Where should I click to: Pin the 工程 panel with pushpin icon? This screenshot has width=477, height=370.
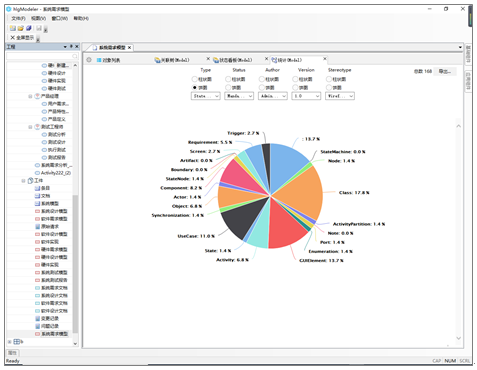[71, 47]
